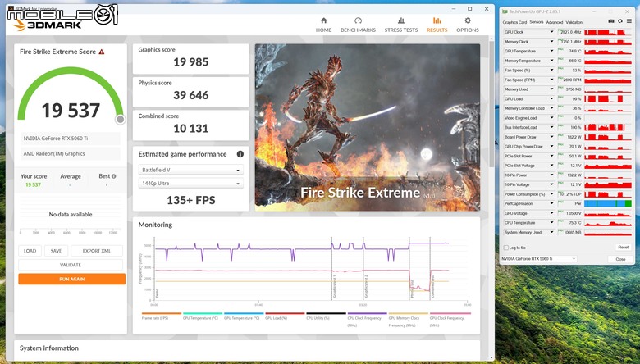This screenshot has width=640, height=364.
Task: Enable the Log to file checkbox in GPU-Z
Action: (x=506, y=248)
